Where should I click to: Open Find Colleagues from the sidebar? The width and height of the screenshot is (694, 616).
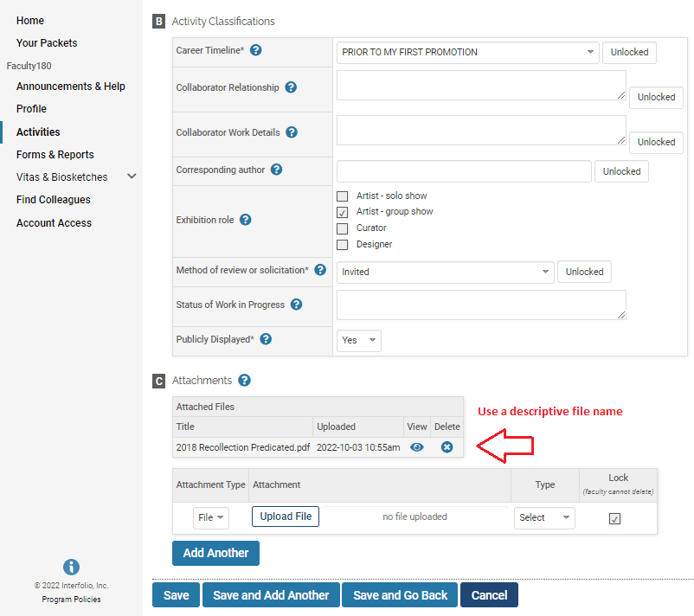[53, 200]
